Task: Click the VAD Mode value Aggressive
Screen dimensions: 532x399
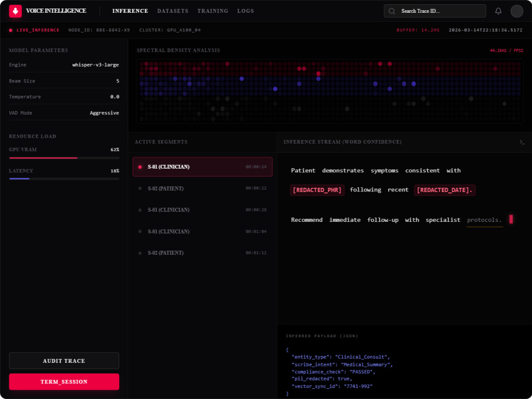Action: 104,113
